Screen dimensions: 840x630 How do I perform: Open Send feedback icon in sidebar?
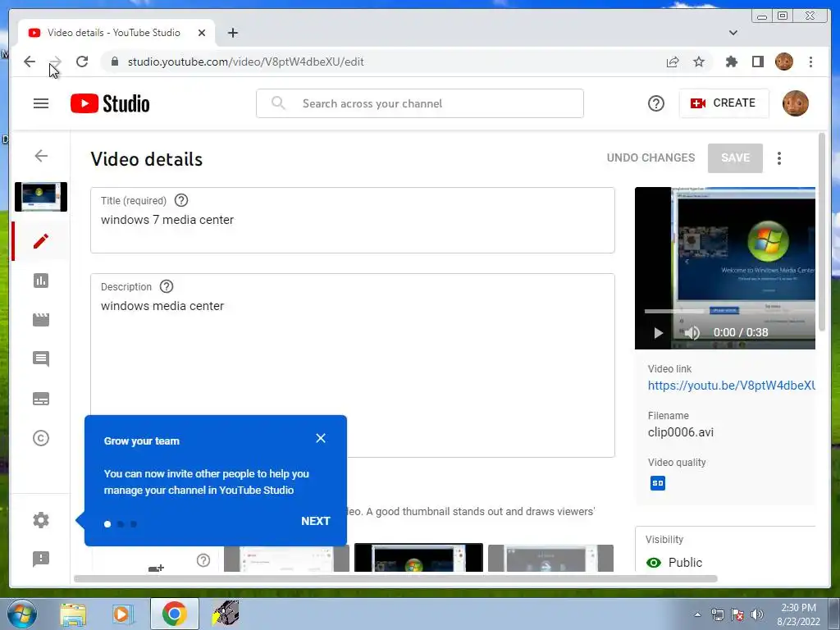[x=41, y=559]
